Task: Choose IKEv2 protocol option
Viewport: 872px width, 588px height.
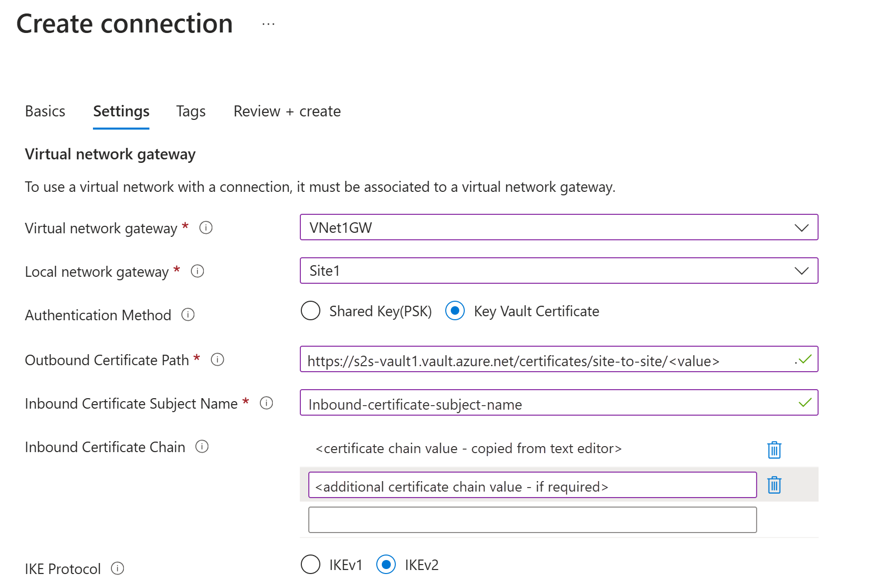Action: point(386,565)
